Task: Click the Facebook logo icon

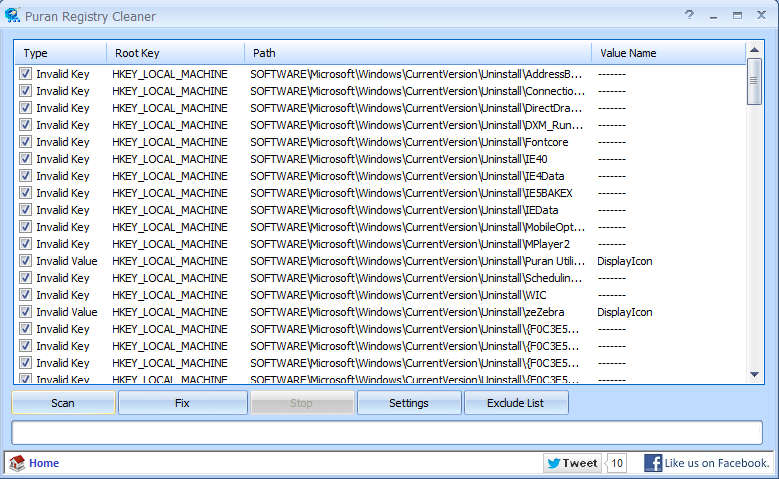Action: click(x=653, y=463)
